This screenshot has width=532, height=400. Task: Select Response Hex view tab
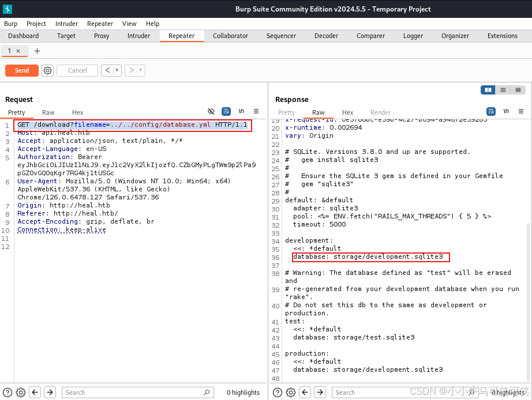(347, 112)
